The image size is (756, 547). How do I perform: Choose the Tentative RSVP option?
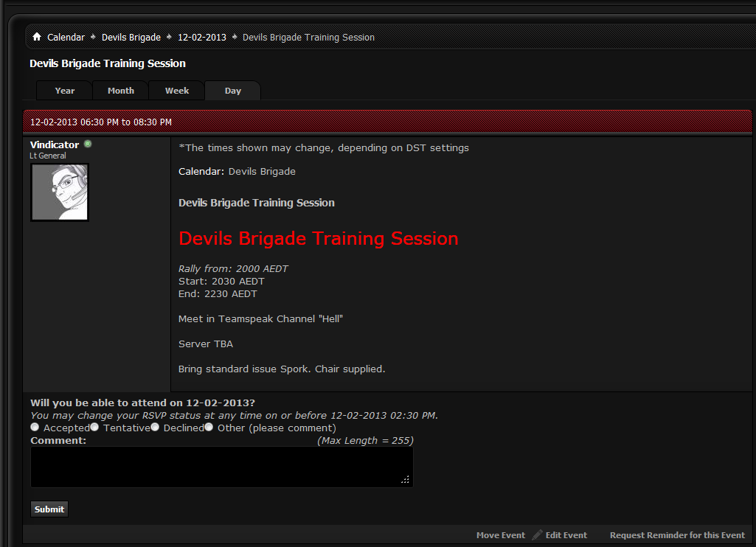(94, 427)
